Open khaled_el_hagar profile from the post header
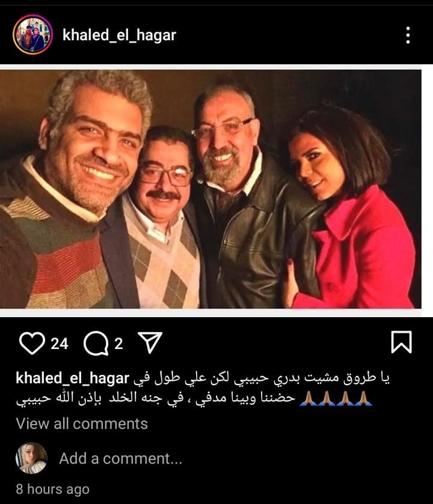Image resolution: width=433 pixels, height=504 pixels. [x=119, y=35]
